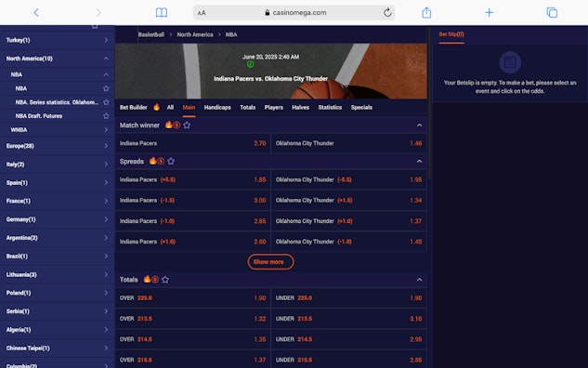Go back with Safari back arrow
Viewport: 588px width, 368px height.
tap(36, 12)
